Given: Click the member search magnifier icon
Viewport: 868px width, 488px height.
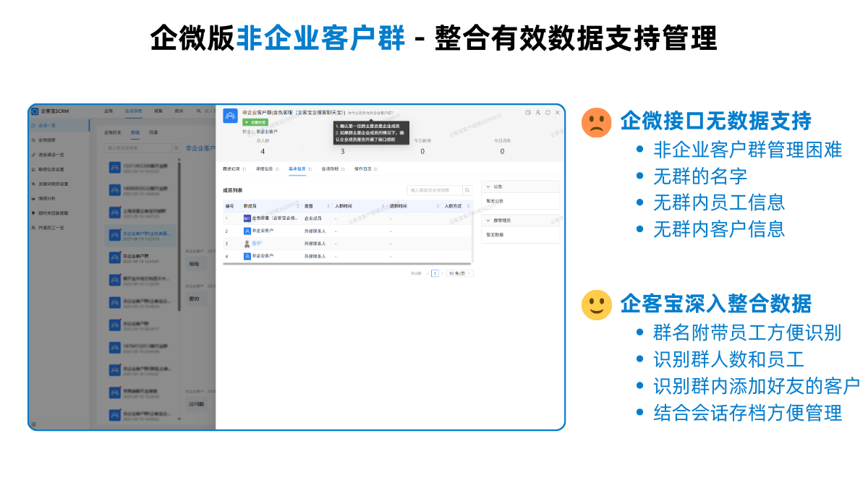Looking at the screenshot, I should (x=468, y=190).
